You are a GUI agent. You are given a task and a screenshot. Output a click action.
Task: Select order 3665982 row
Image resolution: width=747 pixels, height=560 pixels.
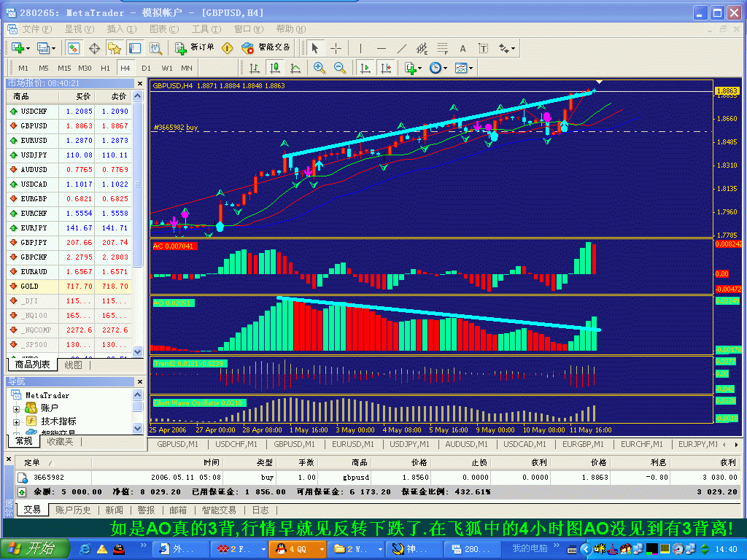(378, 477)
